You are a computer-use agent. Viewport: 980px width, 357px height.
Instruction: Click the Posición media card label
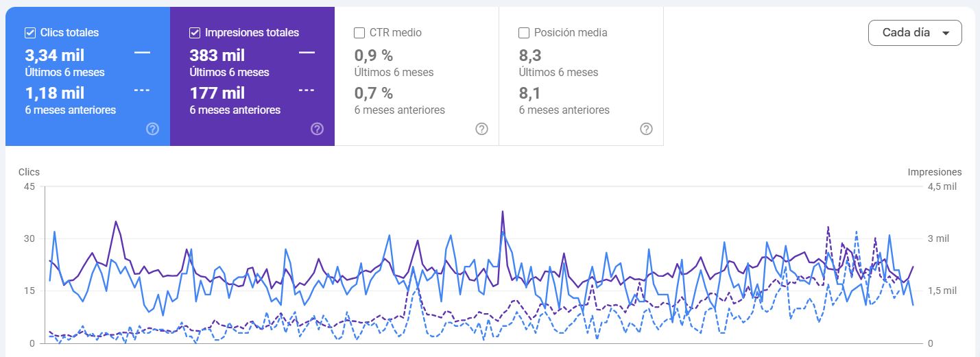571,32
